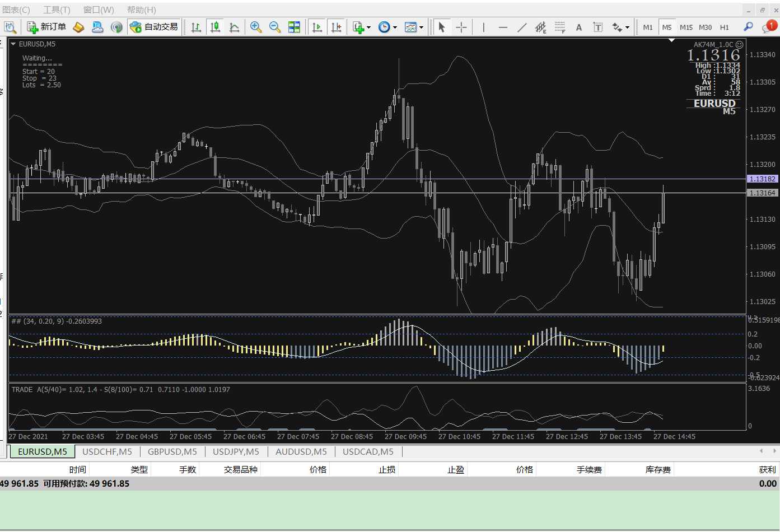Open the arrows objects icon
This screenshot has height=532, width=780.
(x=617, y=27)
